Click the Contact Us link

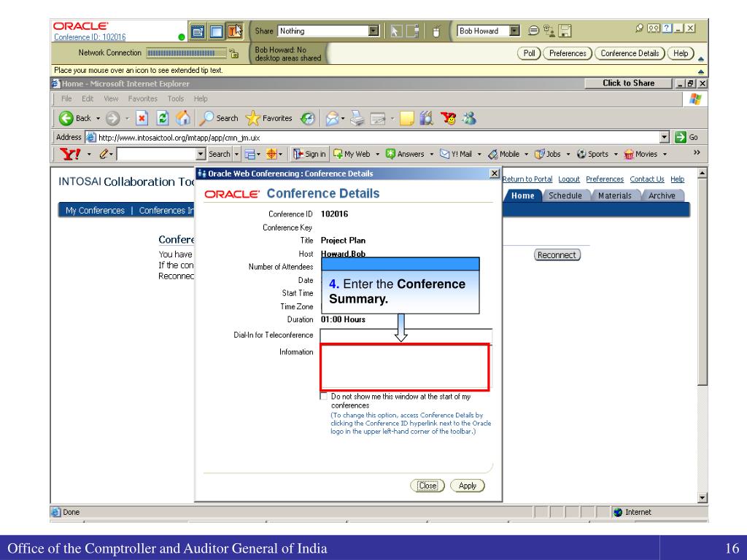[x=647, y=179]
